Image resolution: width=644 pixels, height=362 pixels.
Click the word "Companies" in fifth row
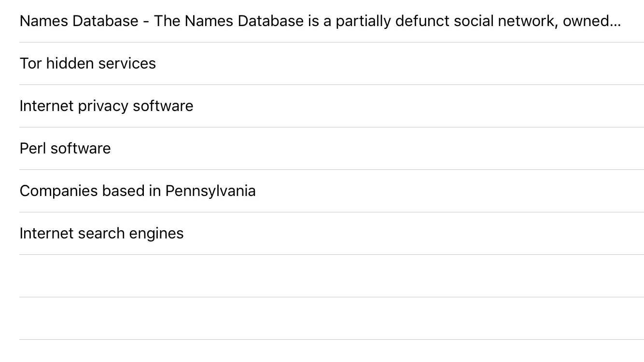point(59,191)
